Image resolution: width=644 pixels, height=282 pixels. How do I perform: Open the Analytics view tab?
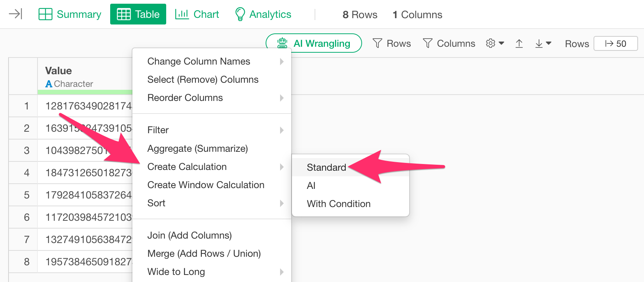tap(263, 14)
